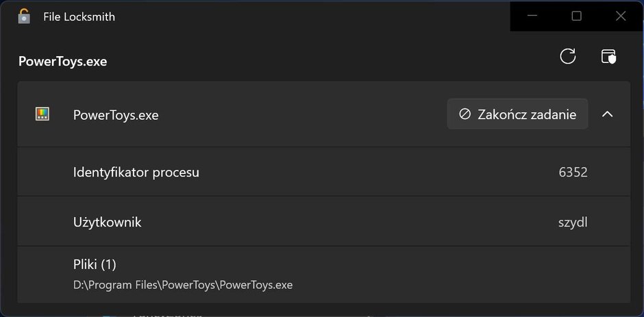Minimize the File Locksmith window
Viewport: 644px width, 317px height.
(532, 16)
